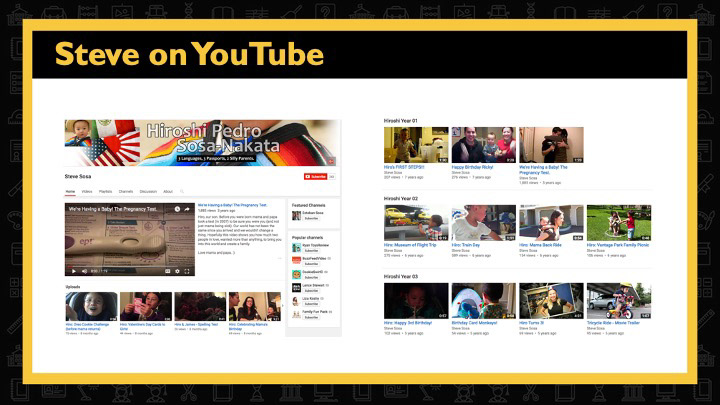
Task: Click the channel search magnifier icon
Action: [182, 191]
